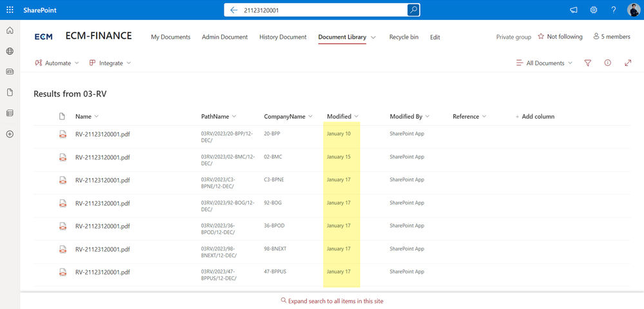
Task: Click the ECM-FINANCE site title
Action: pyautogui.click(x=99, y=36)
